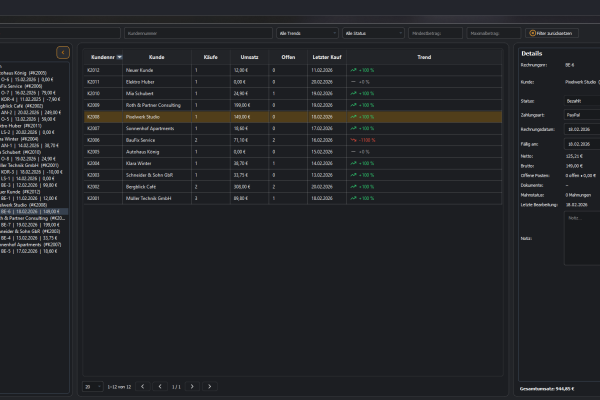
Task: Click the Gesamtumsatz total in Details panel
Action: [x=547, y=389]
